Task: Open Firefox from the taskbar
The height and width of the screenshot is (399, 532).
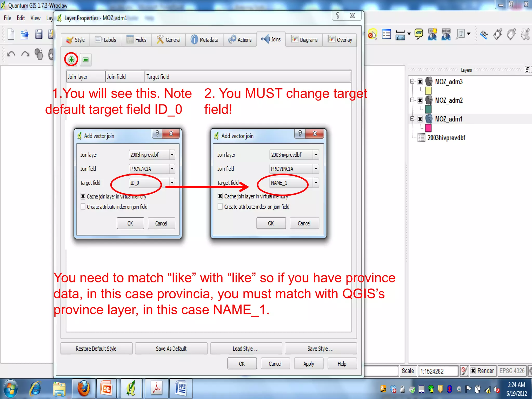Action: click(x=84, y=389)
